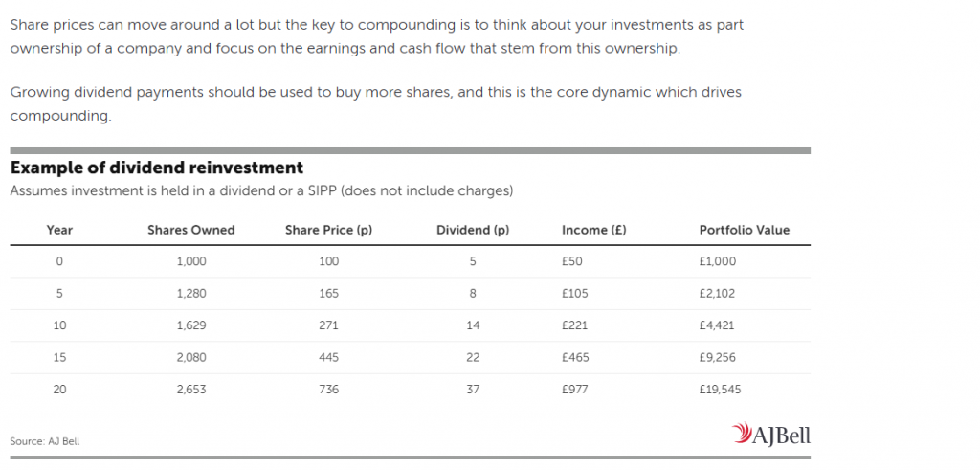
Task: Click the 1,280 shares owned cell
Action: [x=191, y=293]
